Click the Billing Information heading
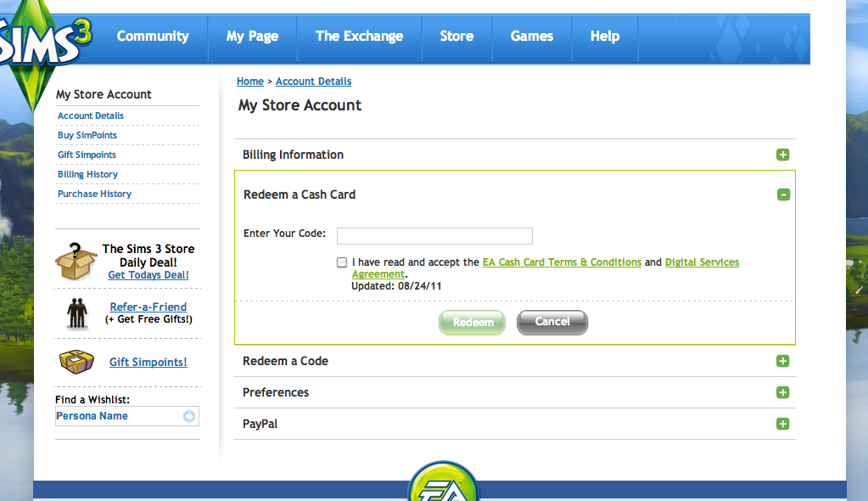 (x=293, y=155)
